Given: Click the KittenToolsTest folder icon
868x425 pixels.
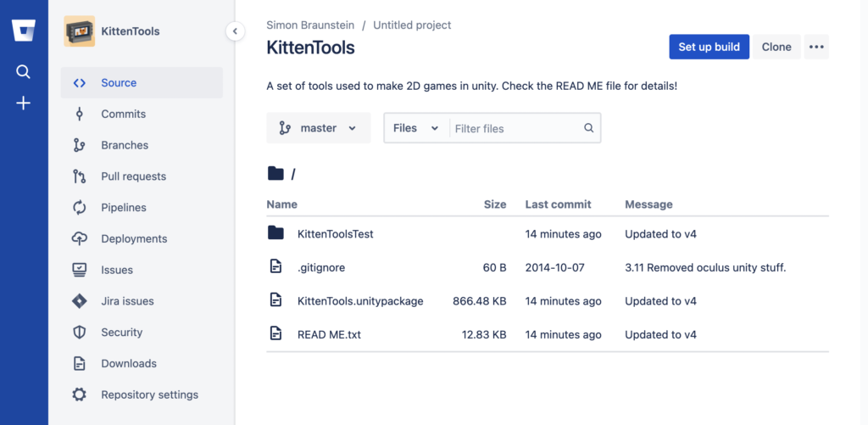Looking at the screenshot, I should pyautogui.click(x=275, y=233).
